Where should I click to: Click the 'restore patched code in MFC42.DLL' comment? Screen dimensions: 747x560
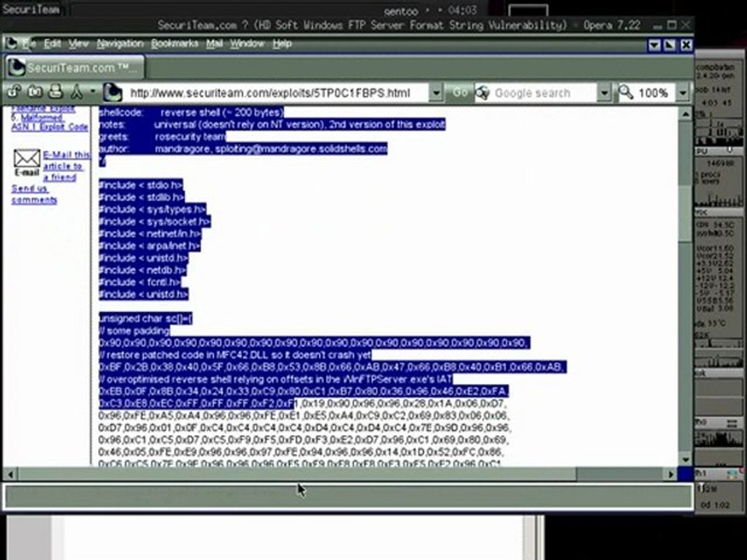tap(235, 355)
